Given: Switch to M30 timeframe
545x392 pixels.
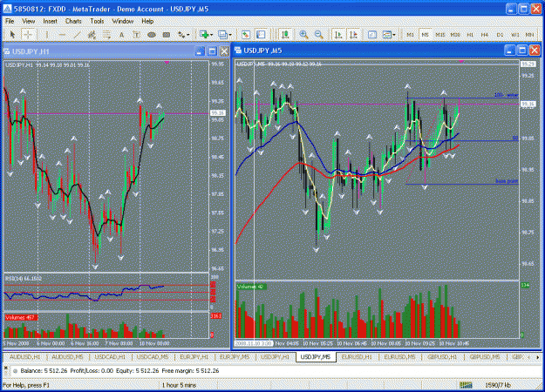Looking at the screenshot, I should 455,35.
